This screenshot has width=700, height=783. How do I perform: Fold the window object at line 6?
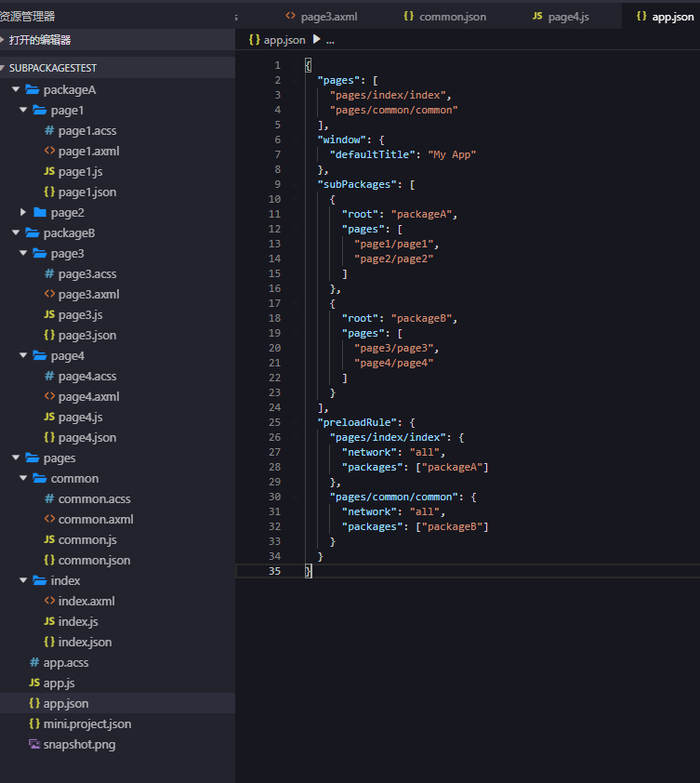click(296, 139)
